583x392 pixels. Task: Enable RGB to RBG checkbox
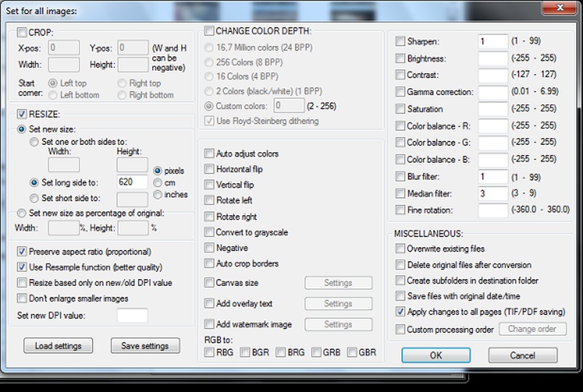click(209, 352)
